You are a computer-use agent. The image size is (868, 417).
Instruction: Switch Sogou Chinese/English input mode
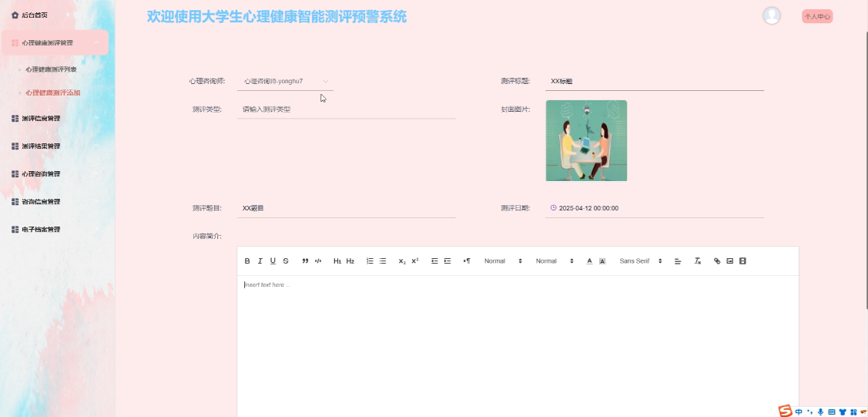[799, 412]
